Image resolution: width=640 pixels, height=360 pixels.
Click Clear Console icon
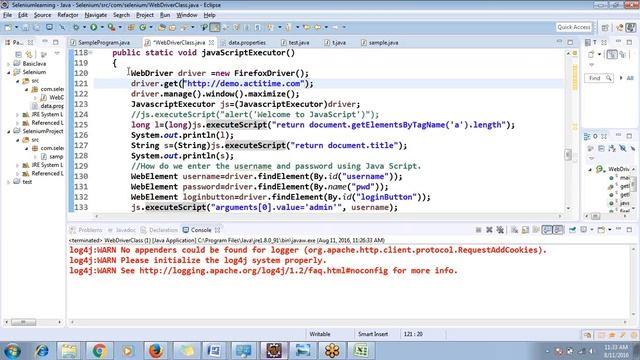[514, 230]
